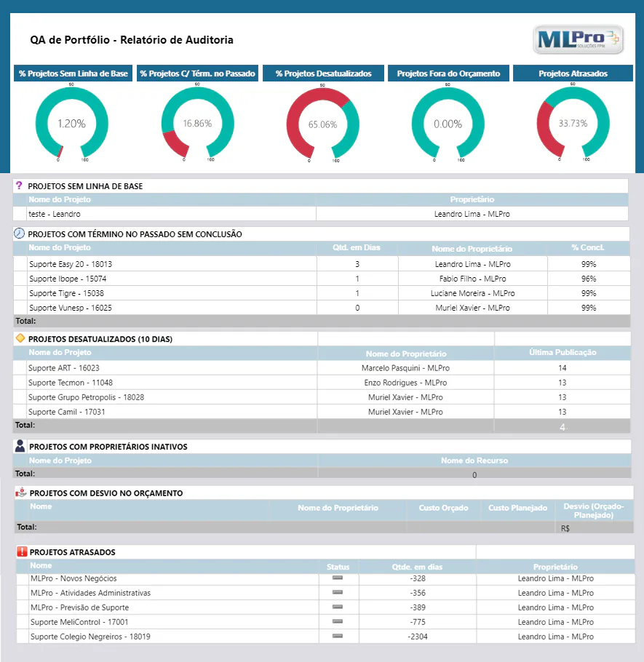Click the 65.06% gauge chart
Screen dimensions: 644x662
click(322, 124)
